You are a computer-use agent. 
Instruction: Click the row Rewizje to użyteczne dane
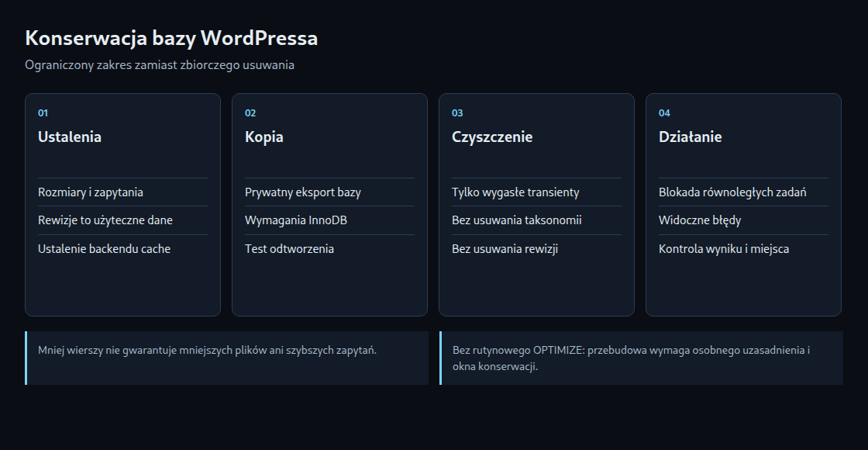[123, 220]
